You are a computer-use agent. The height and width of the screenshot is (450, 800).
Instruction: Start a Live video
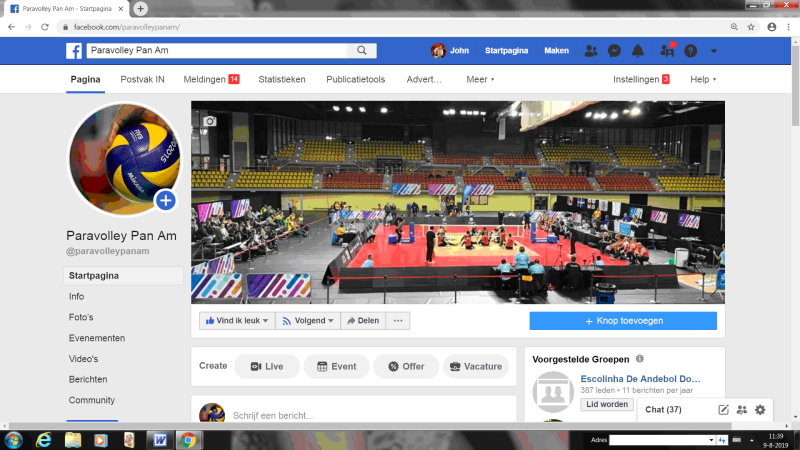pyautogui.click(x=267, y=366)
